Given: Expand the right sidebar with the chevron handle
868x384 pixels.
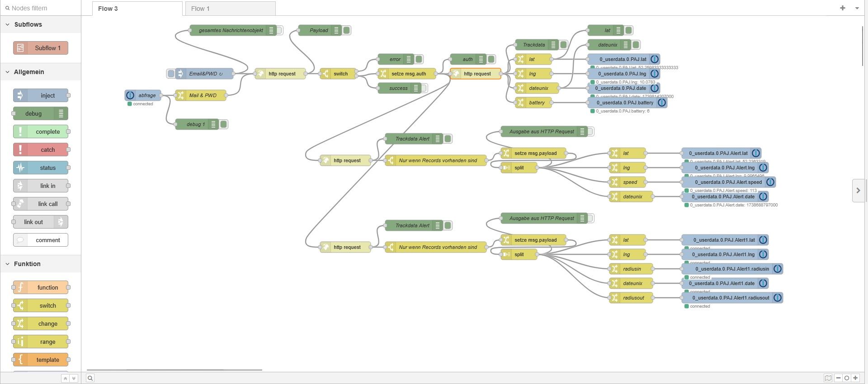Looking at the screenshot, I should [x=858, y=191].
